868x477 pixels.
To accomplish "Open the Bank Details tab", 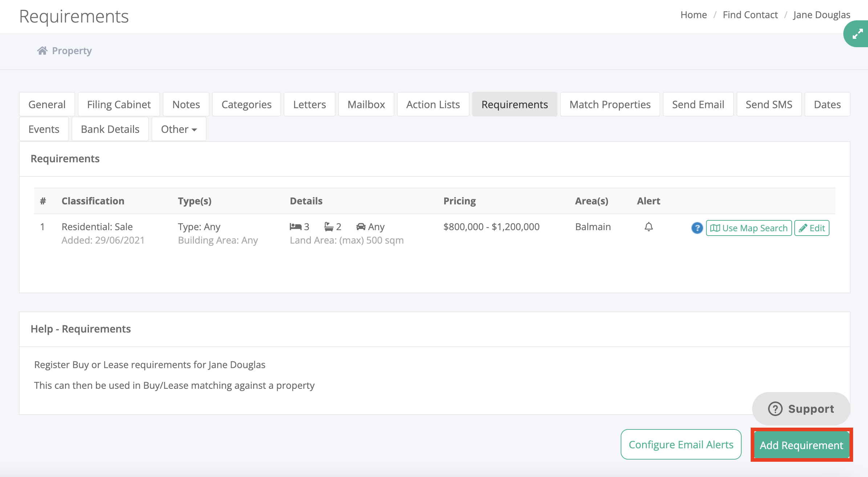I will pos(110,129).
